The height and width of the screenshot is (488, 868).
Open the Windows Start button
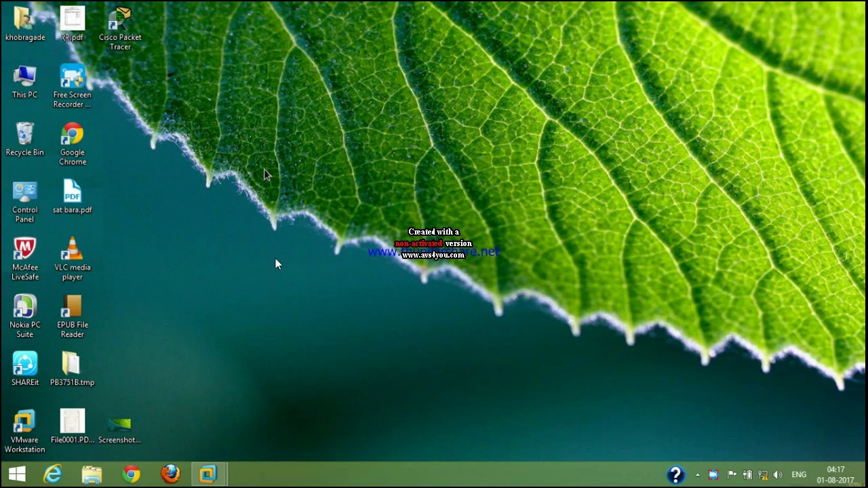pos(17,474)
